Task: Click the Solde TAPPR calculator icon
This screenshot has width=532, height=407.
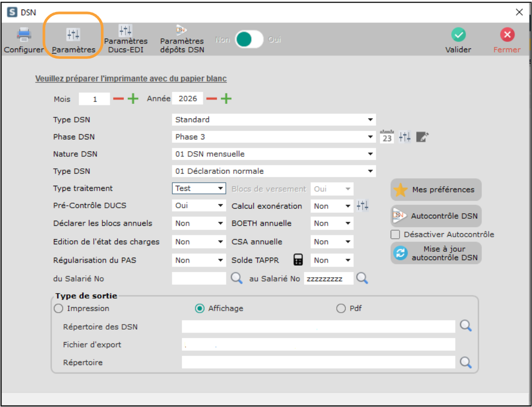Action: tap(298, 260)
